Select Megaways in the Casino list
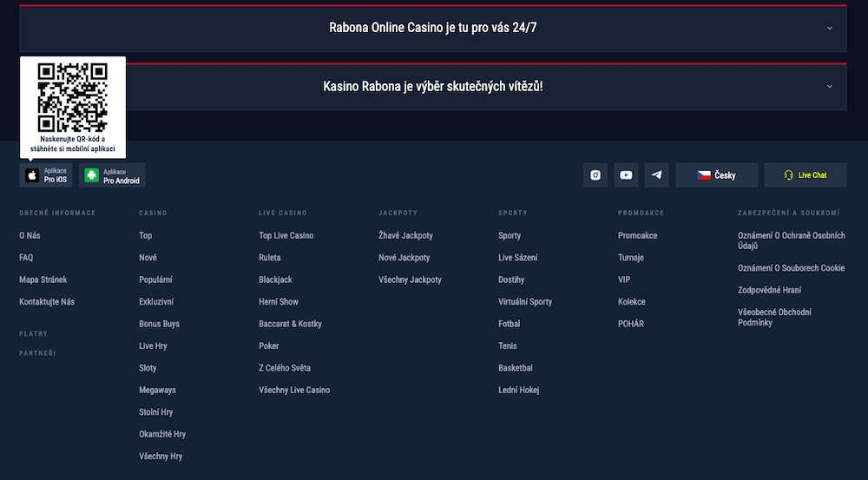Viewport: 868px width, 480px height. pyautogui.click(x=157, y=391)
